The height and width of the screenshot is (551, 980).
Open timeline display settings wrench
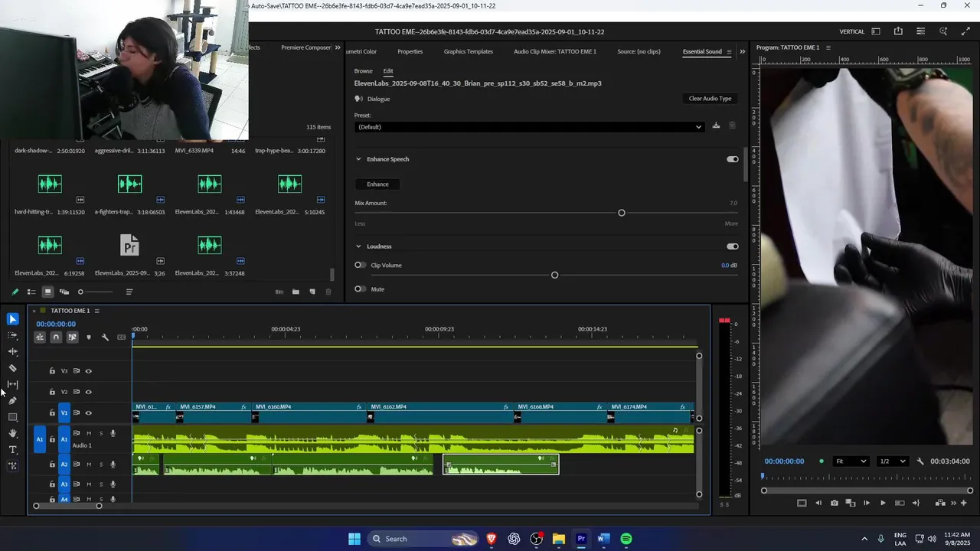point(105,337)
